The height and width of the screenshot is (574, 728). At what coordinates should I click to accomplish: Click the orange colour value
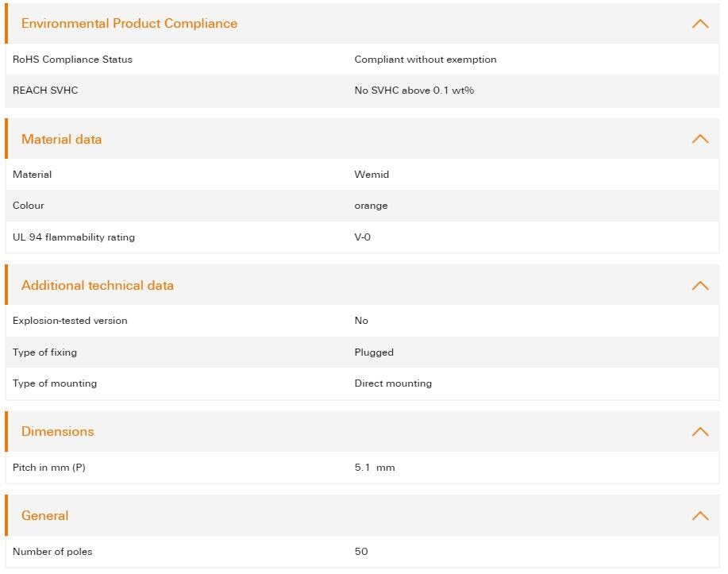tap(371, 206)
